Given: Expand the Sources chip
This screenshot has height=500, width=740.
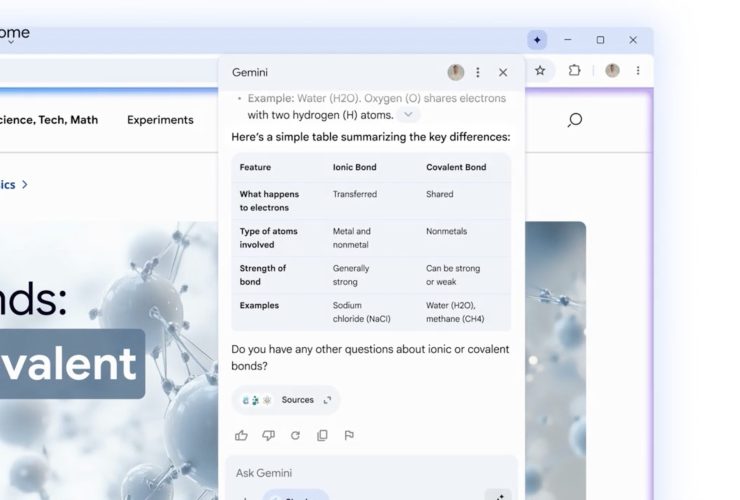Looking at the screenshot, I should coord(286,400).
